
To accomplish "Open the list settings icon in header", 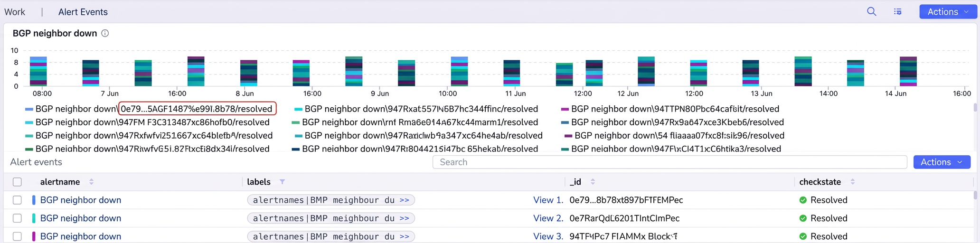I will 897,11.
